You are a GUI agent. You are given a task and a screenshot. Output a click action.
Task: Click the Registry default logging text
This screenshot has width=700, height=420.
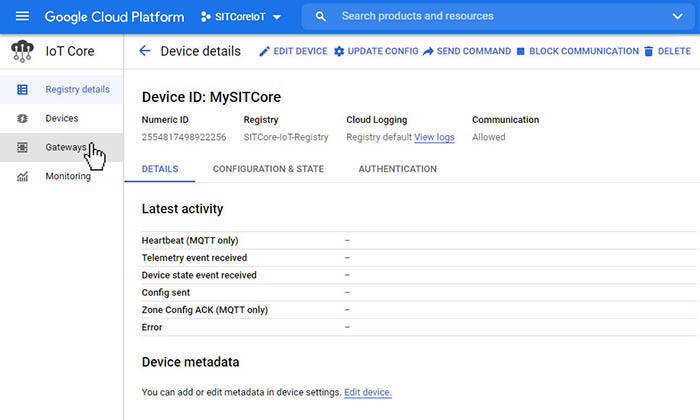379,137
